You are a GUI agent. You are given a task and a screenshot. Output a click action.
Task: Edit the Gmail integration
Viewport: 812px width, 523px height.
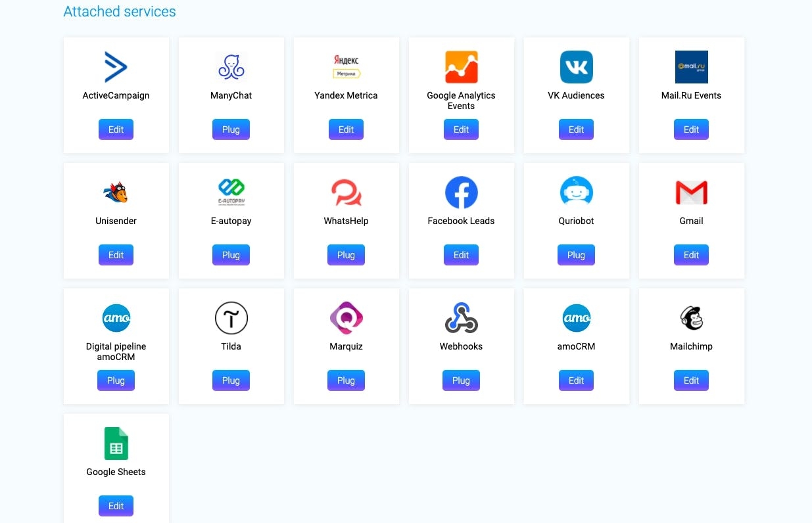[691, 255]
